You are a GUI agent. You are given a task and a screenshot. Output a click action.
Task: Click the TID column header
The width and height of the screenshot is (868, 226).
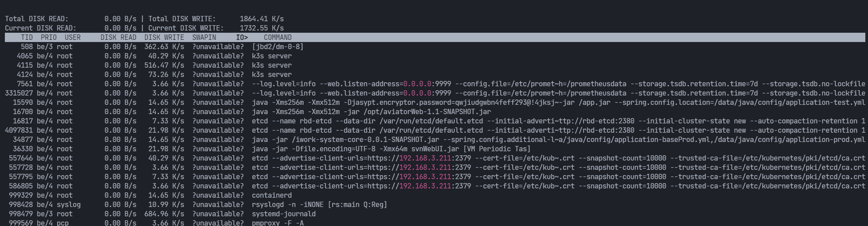(x=27, y=38)
